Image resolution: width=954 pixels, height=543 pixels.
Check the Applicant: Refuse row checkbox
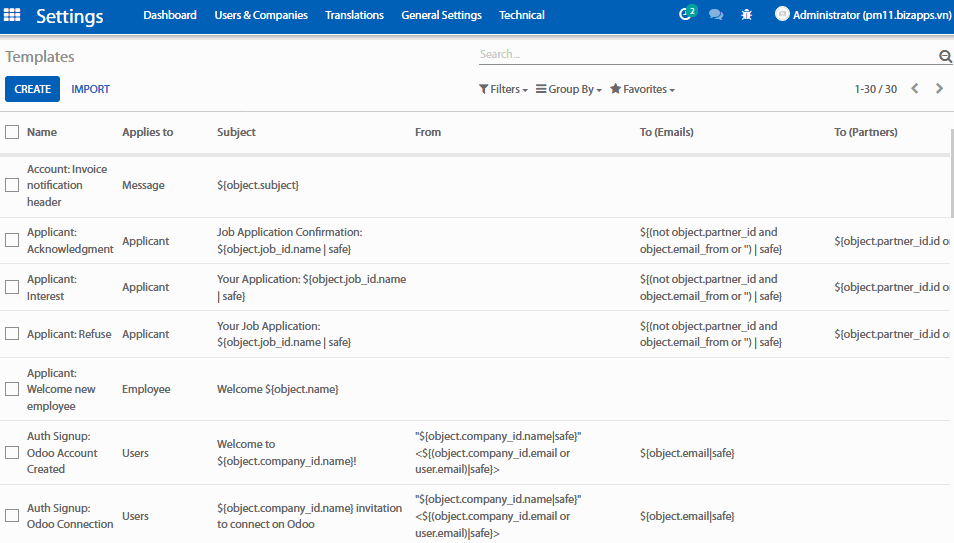(x=12, y=334)
